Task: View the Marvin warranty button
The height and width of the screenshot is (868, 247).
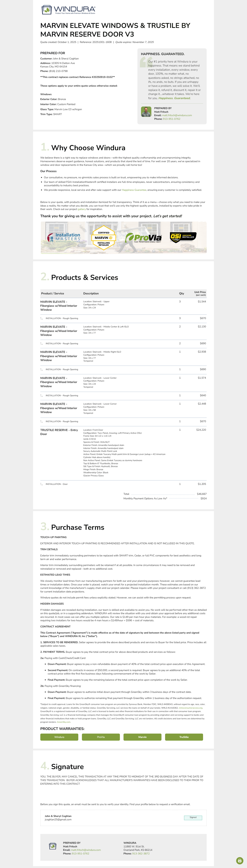Action: click(142, 737)
